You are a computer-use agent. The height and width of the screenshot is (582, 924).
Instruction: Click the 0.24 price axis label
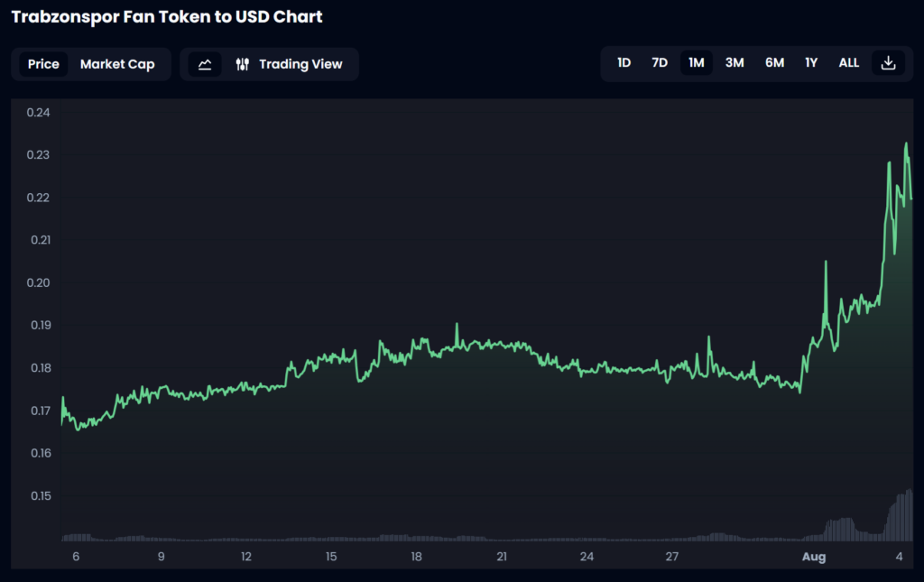(x=38, y=113)
